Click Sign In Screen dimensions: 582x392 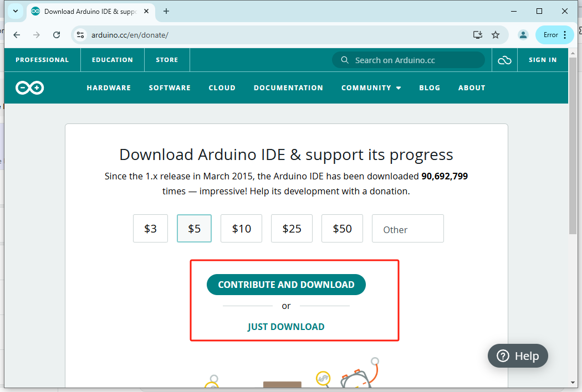[543, 60]
